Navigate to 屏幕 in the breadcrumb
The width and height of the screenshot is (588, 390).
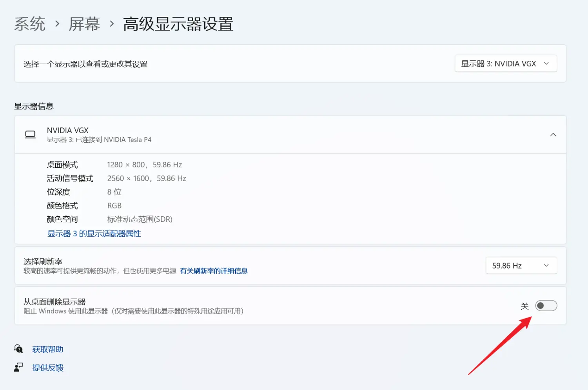pyautogui.click(x=84, y=24)
